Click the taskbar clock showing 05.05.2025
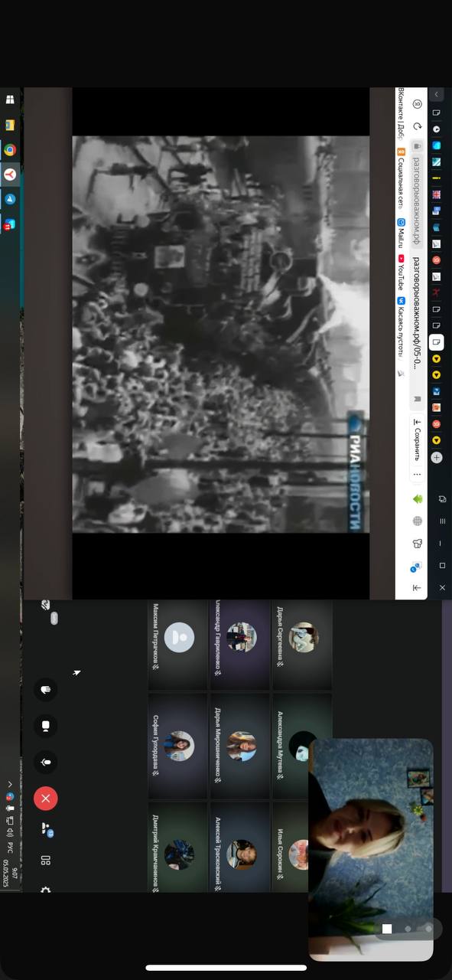Image resolution: width=452 pixels, height=980 pixels. tap(10, 873)
